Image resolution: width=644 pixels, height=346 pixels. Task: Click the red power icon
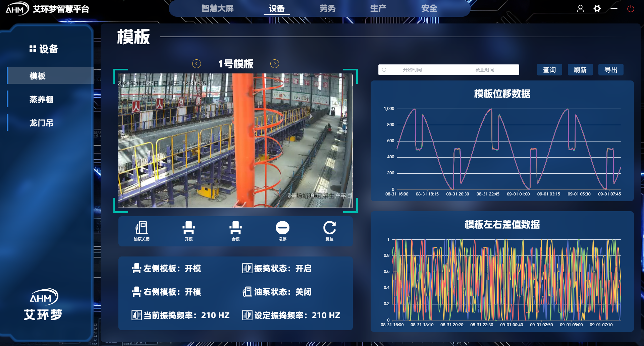[x=631, y=8]
